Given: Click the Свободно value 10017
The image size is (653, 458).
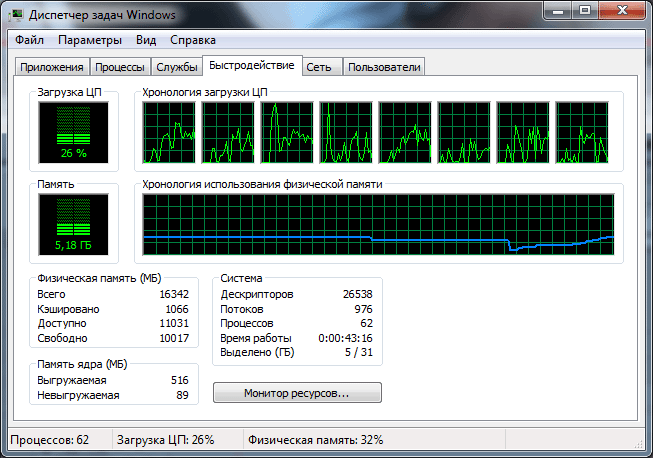Looking at the screenshot, I should tap(174, 338).
